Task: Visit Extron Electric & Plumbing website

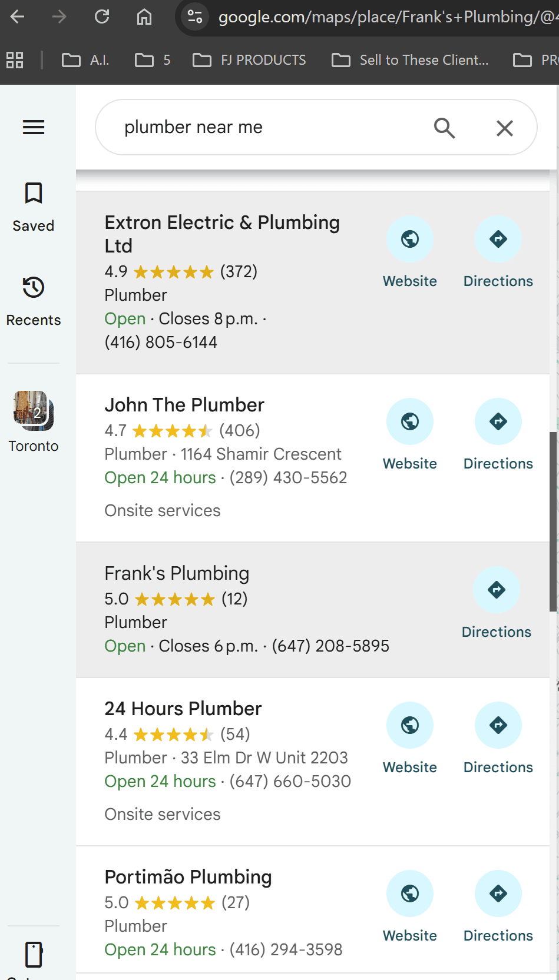Action: point(410,240)
